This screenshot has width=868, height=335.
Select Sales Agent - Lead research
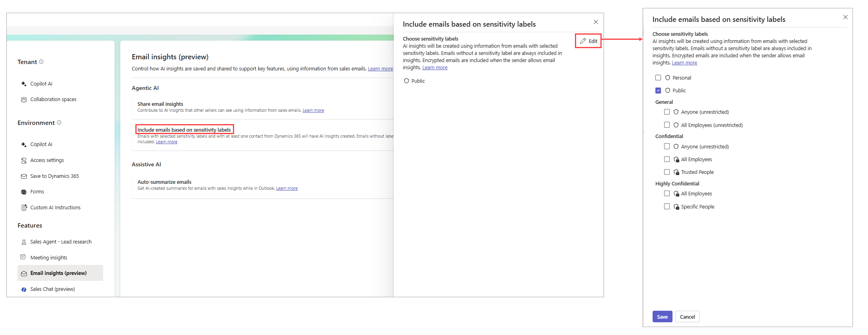click(x=61, y=242)
